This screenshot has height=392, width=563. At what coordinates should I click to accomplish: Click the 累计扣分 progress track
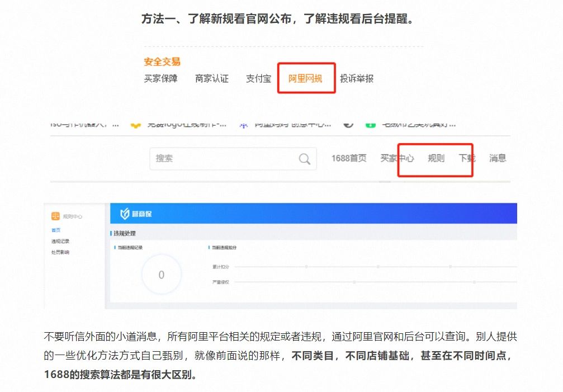tap(376, 267)
